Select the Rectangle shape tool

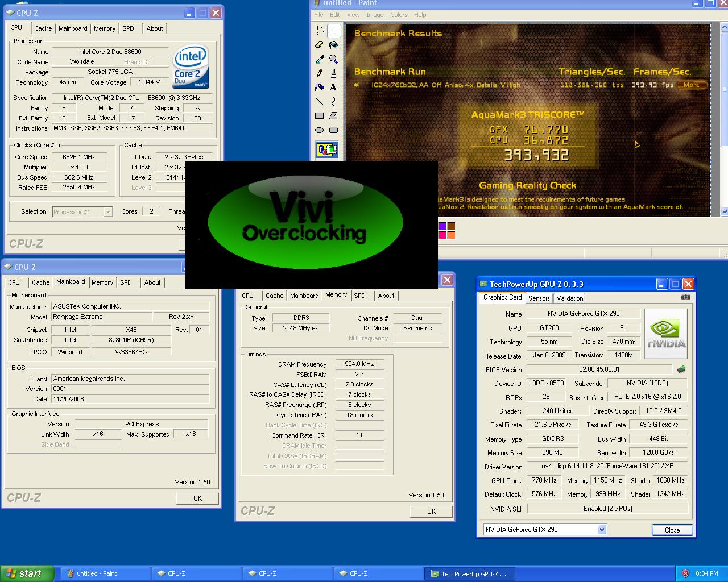(320, 116)
